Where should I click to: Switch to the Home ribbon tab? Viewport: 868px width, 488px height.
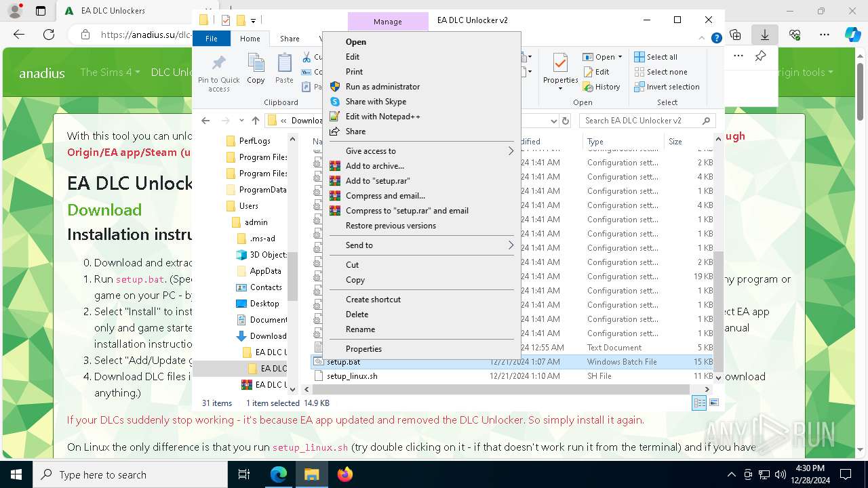[x=250, y=39]
